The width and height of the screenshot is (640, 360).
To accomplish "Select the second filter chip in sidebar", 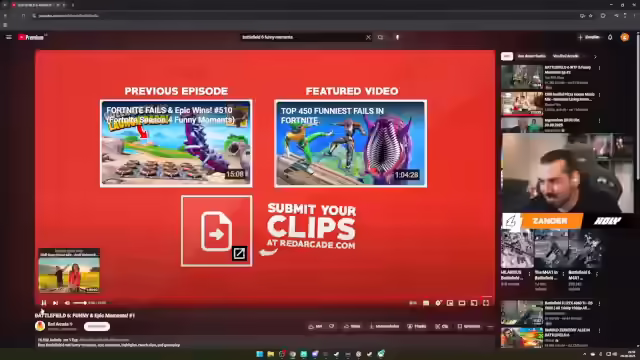I will (x=531, y=56).
